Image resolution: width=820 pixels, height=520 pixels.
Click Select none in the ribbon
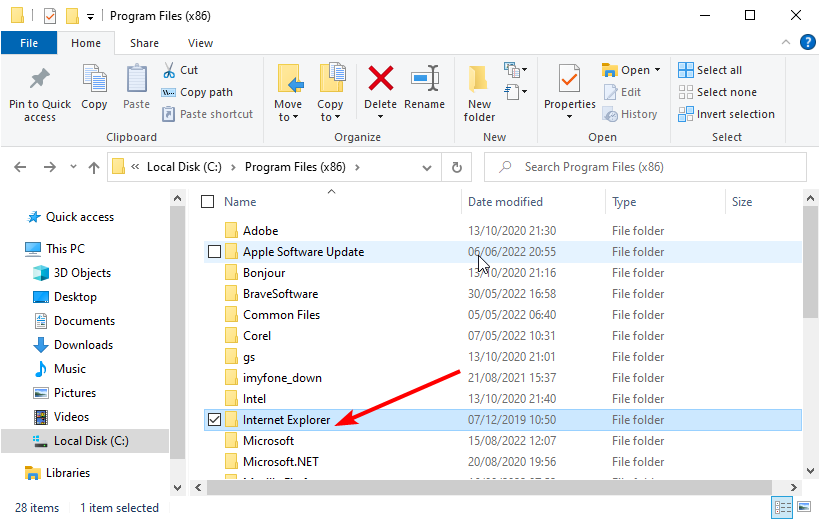click(x=718, y=92)
